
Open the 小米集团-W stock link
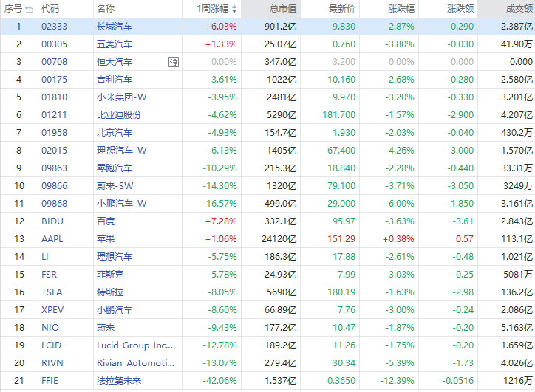coord(122,97)
